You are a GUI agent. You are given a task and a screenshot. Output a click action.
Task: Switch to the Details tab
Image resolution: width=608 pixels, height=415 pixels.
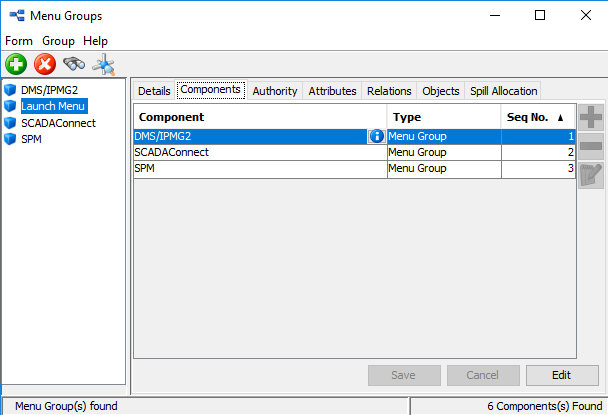pyautogui.click(x=154, y=91)
